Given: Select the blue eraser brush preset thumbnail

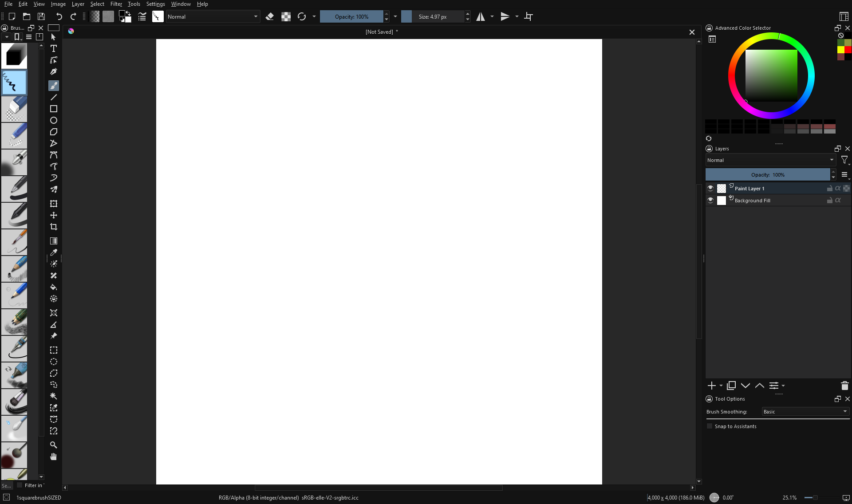Looking at the screenshot, I should pyautogui.click(x=14, y=109).
